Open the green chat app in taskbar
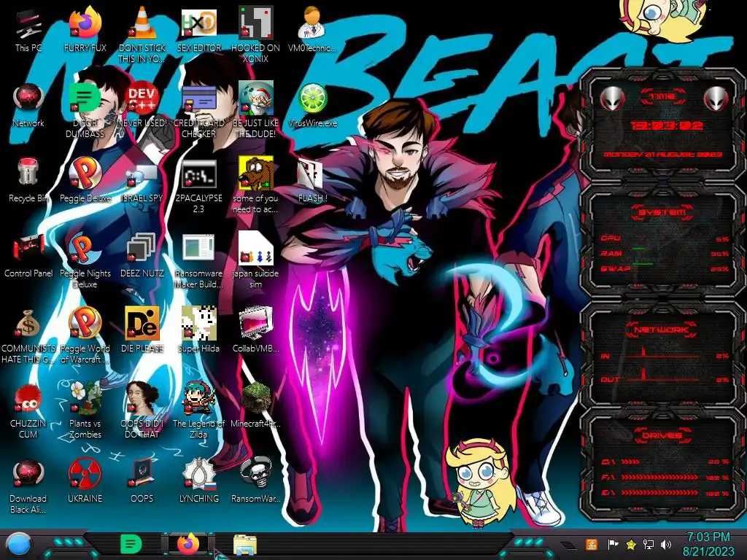 pyautogui.click(x=131, y=544)
